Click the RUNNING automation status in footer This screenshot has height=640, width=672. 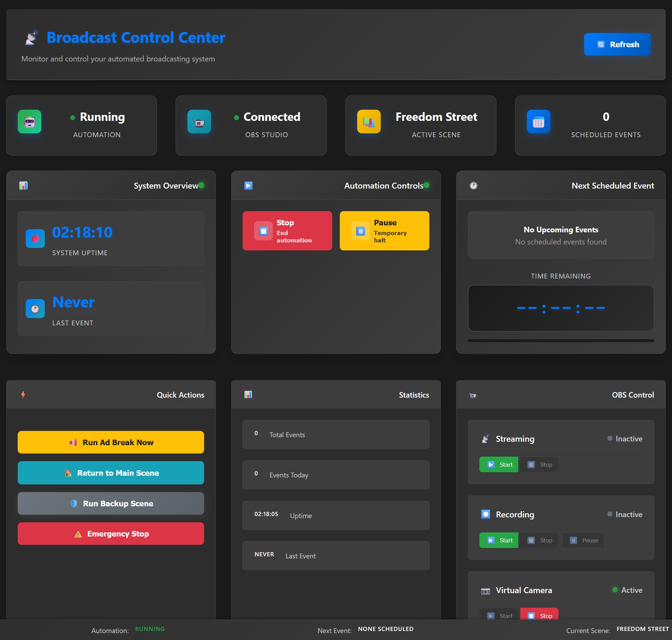coord(150,629)
